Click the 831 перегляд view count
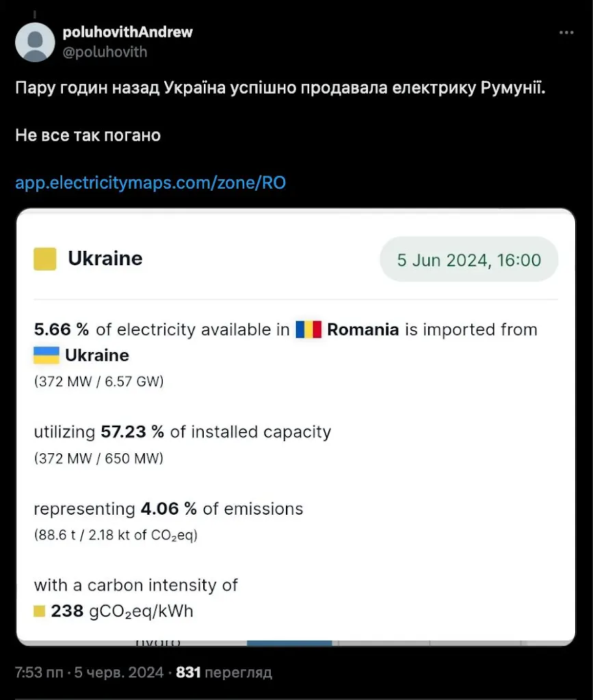593x700 pixels. tap(224, 673)
